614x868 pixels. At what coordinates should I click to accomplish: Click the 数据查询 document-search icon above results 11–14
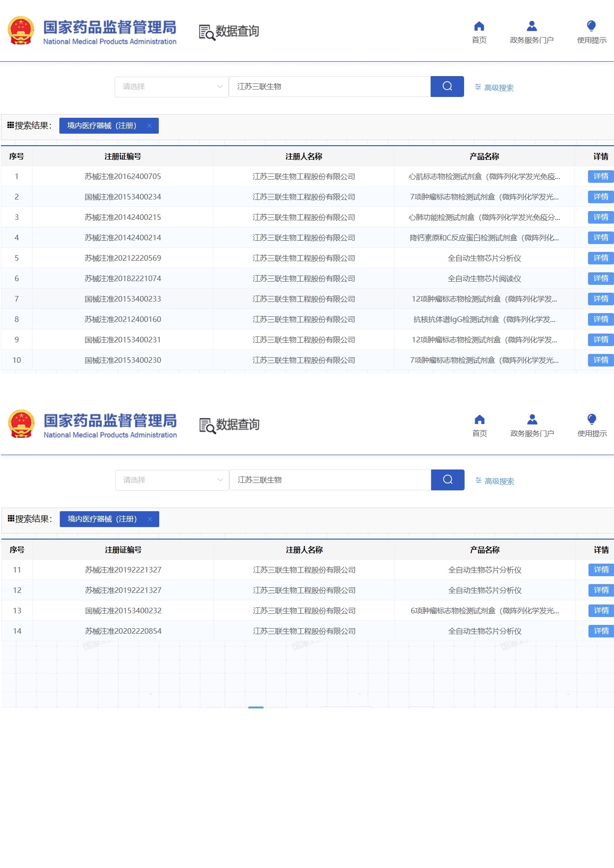coord(207,425)
